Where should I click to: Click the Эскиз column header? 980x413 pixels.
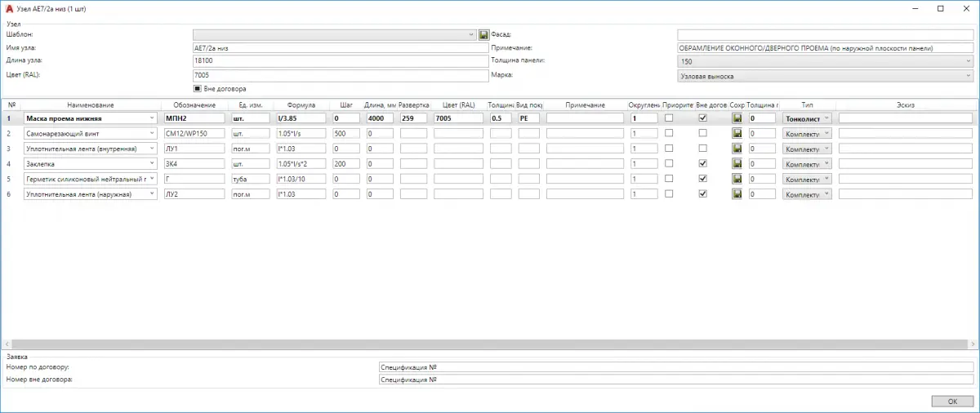pyautogui.click(x=905, y=105)
